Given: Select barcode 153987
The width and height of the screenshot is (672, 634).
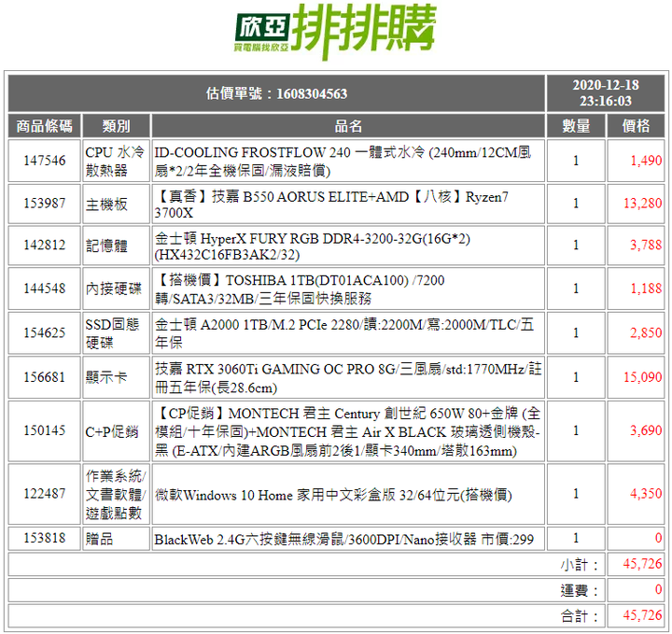Looking at the screenshot, I should point(45,204).
